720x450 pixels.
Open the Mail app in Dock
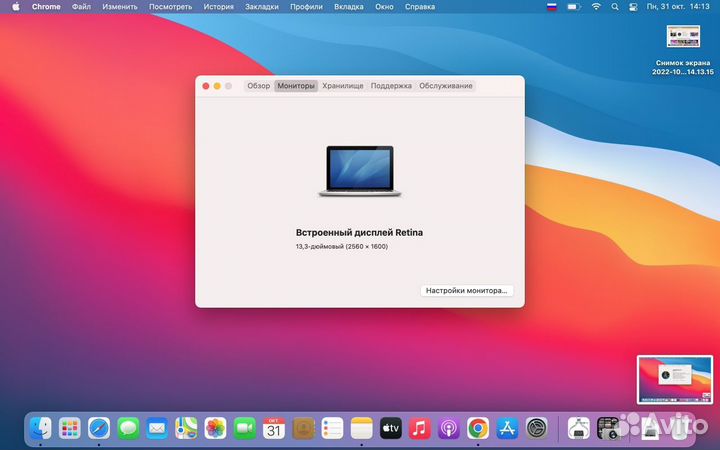(x=157, y=428)
